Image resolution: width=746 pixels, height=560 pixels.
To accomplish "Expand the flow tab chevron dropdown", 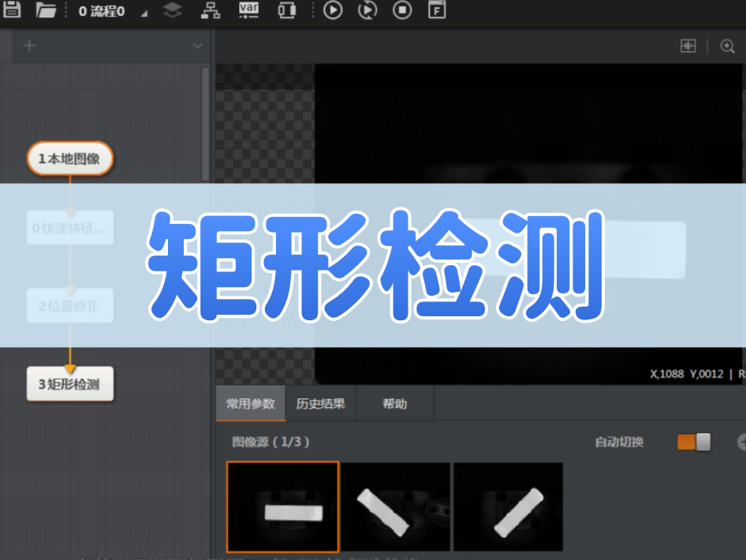I will [x=197, y=47].
